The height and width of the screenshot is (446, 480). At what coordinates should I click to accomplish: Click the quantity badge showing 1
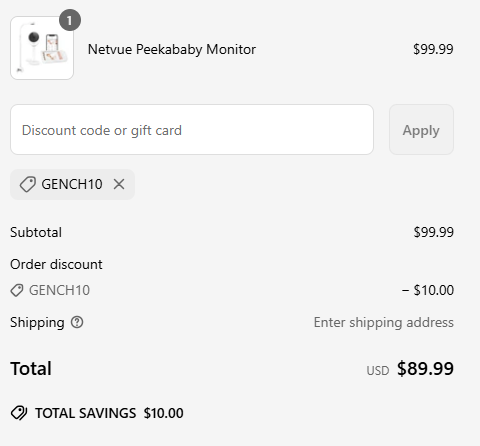pos(70,20)
